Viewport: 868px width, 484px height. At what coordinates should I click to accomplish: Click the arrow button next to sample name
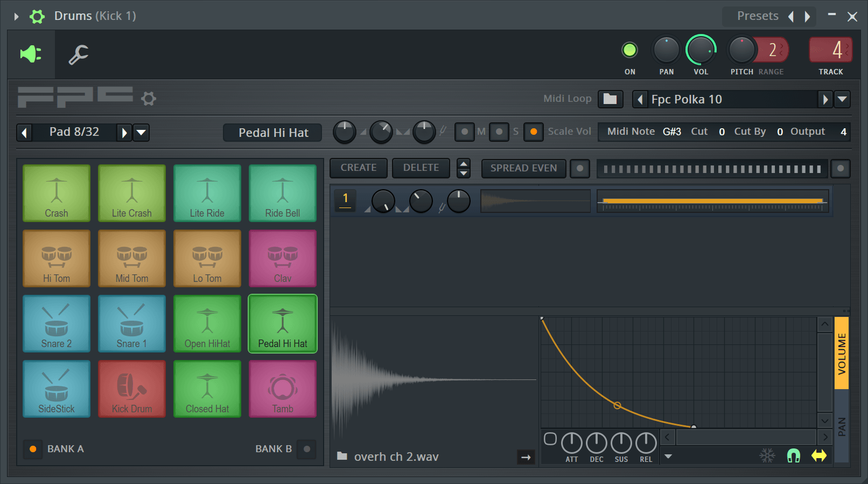[x=526, y=457]
